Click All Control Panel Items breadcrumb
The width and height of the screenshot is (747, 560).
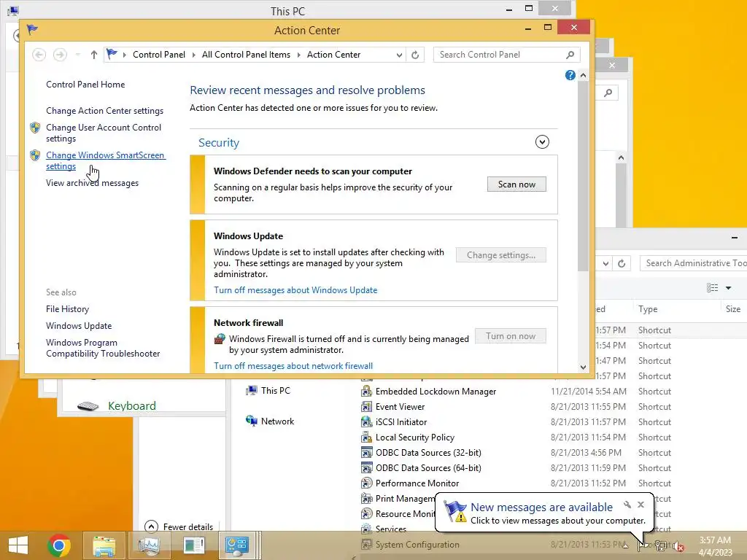(x=246, y=55)
